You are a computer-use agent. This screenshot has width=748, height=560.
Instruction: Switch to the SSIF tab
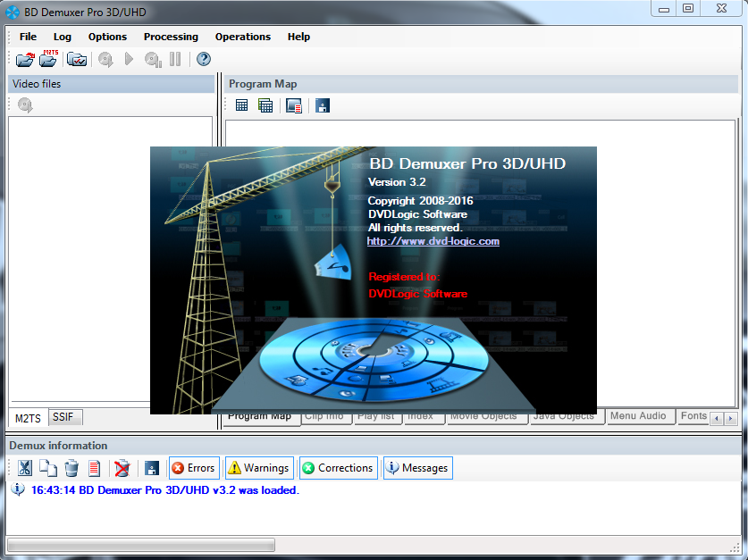pyautogui.click(x=63, y=417)
